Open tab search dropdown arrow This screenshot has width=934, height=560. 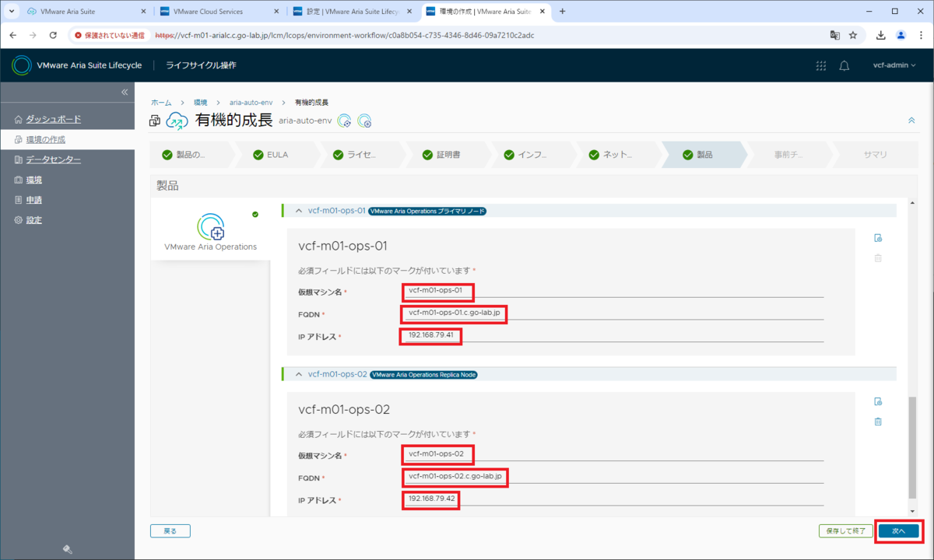pyautogui.click(x=11, y=12)
